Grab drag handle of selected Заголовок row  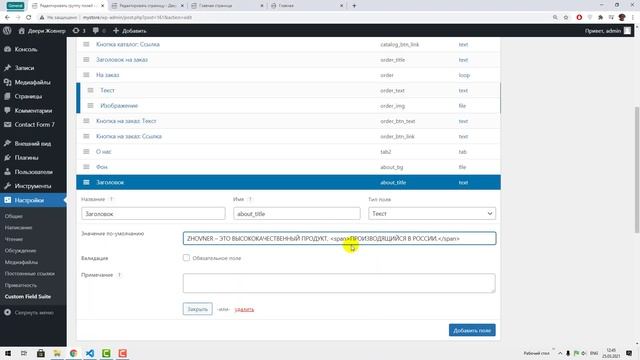point(86,182)
